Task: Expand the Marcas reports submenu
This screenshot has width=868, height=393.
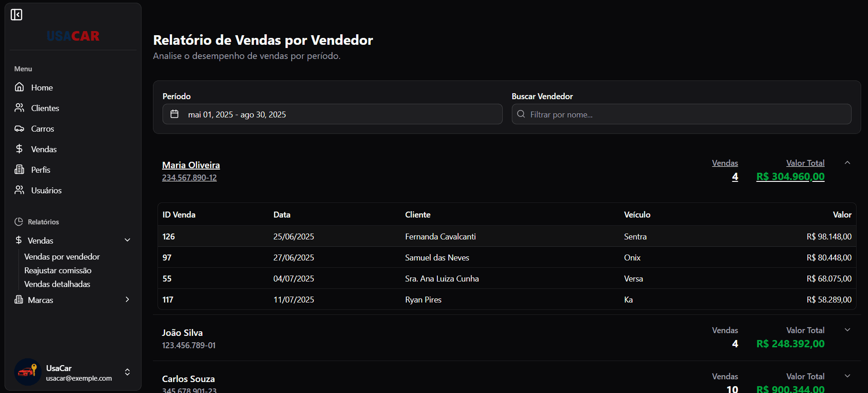Action: coord(127,300)
